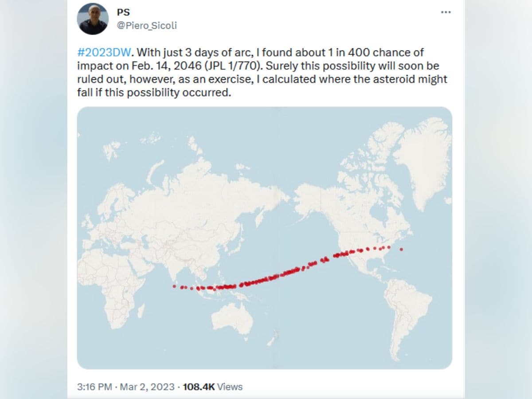
Task: Click red dots over the United States
Action: click(355, 252)
